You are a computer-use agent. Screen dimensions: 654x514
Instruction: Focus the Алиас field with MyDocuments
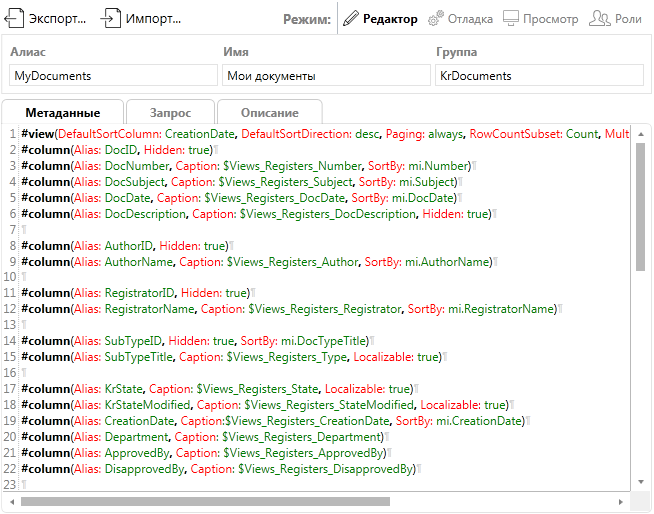pos(113,76)
